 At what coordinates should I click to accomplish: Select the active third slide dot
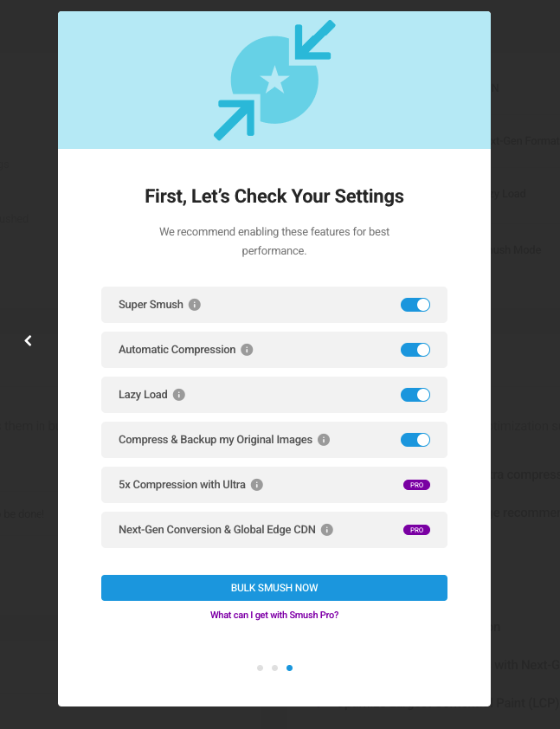click(x=289, y=668)
